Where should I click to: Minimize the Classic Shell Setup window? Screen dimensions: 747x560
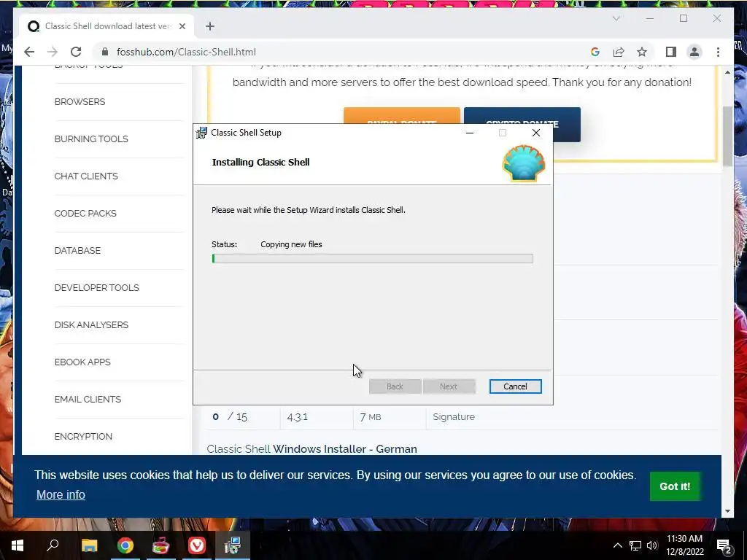coord(470,133)
